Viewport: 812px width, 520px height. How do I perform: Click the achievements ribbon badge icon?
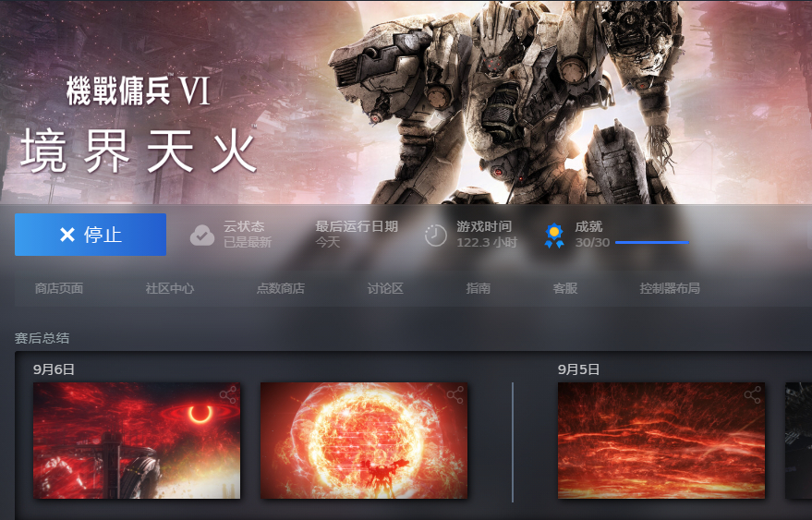coord(554,236)
